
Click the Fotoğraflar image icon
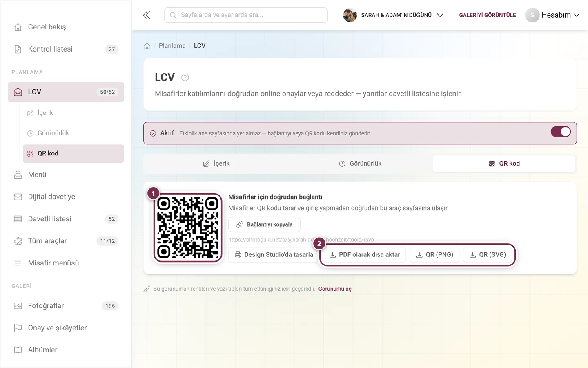click(18, 306)
